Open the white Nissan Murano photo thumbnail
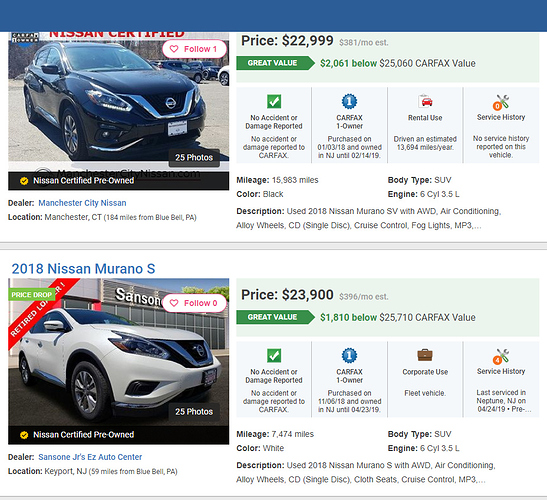This screenshot has height=500, width=547. click(x=119, y=352)
